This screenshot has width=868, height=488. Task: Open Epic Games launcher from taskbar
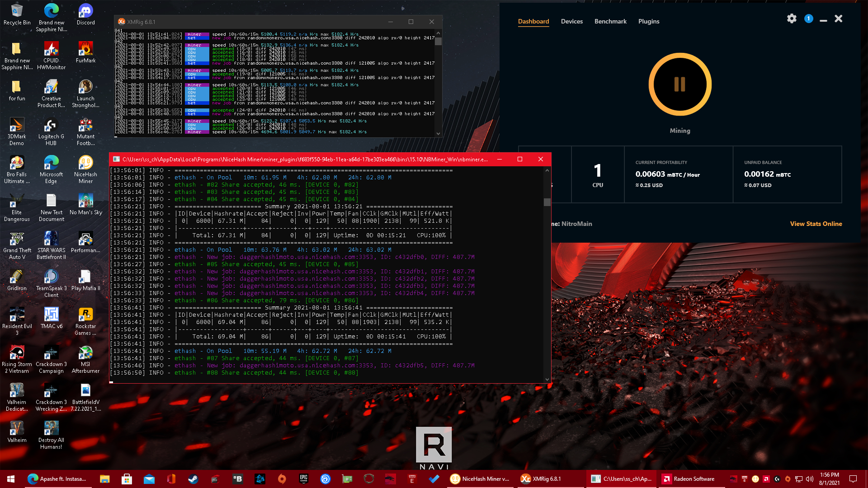click(303, 479)
